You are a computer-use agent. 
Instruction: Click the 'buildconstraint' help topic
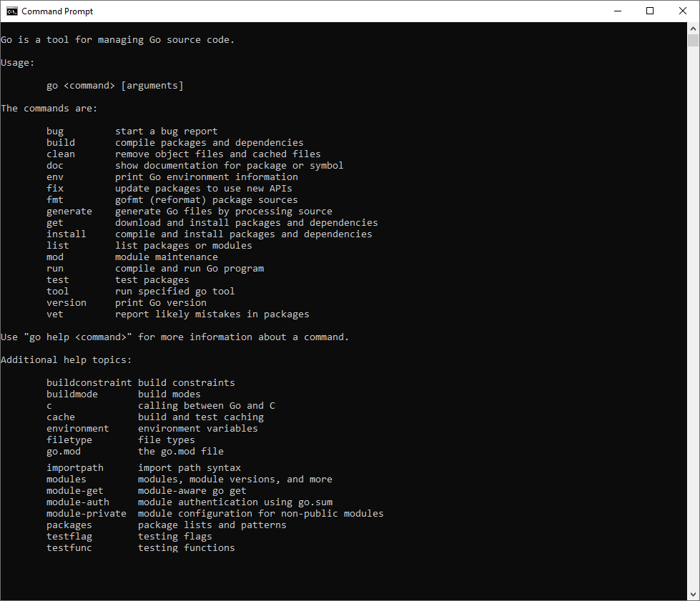point(89,383)
